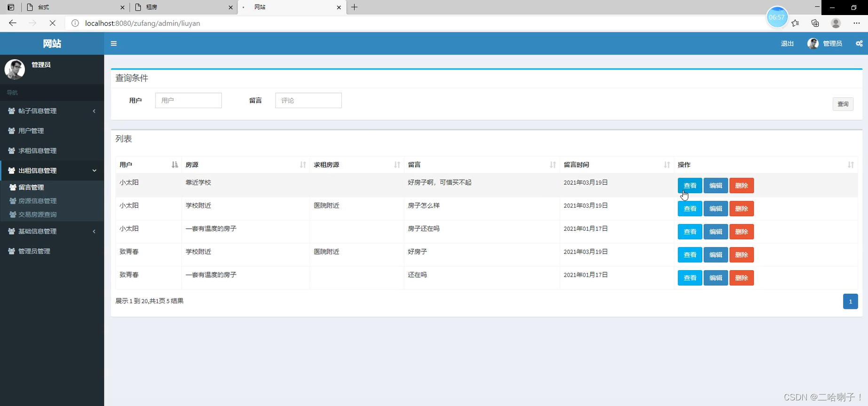
Task: Open browser profile account icon
Action: [836, 23]
